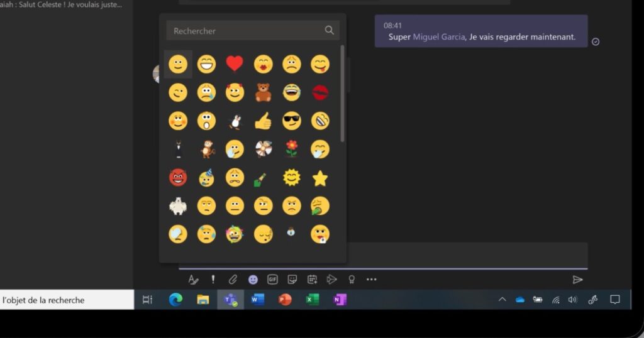Insert the red flower emoji
644x338 pixels.
pos(292,150)
